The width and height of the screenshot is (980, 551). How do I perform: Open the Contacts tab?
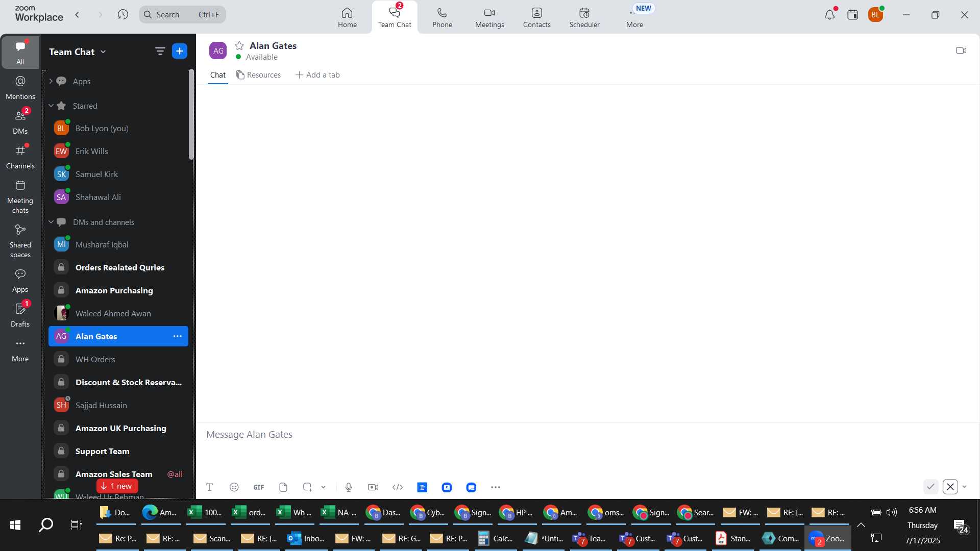[x=537, y=17]
